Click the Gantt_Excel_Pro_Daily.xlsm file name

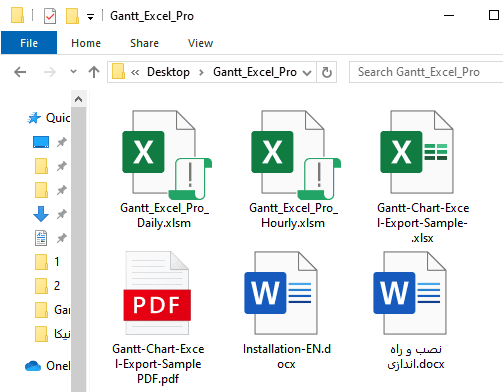point(164,215)
